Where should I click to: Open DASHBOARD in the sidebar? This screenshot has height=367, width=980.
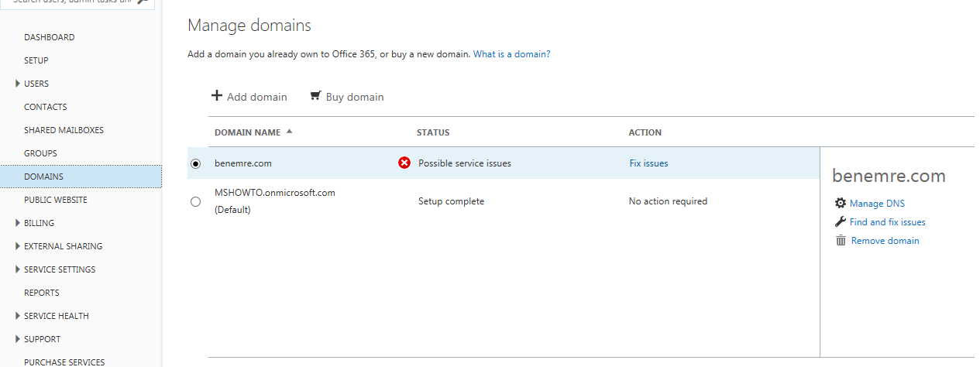[x=50, y=37]
